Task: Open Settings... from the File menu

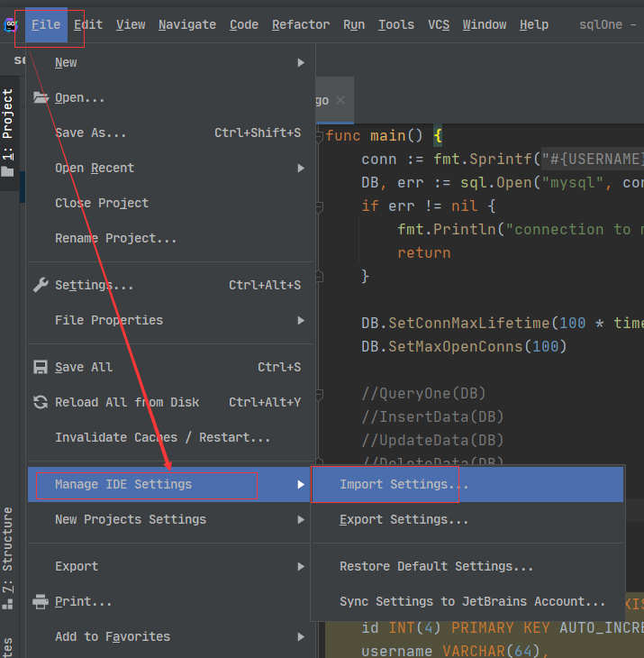Action: tap(170, 285)
